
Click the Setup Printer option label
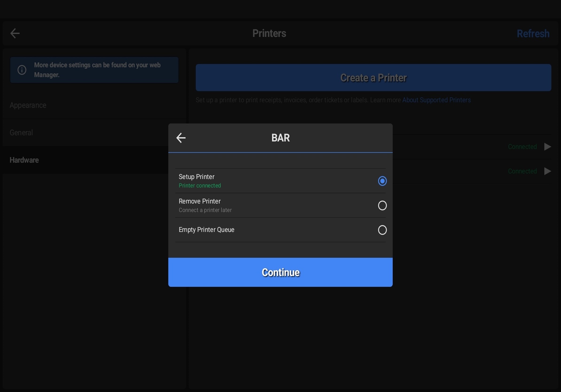[196, 177]
